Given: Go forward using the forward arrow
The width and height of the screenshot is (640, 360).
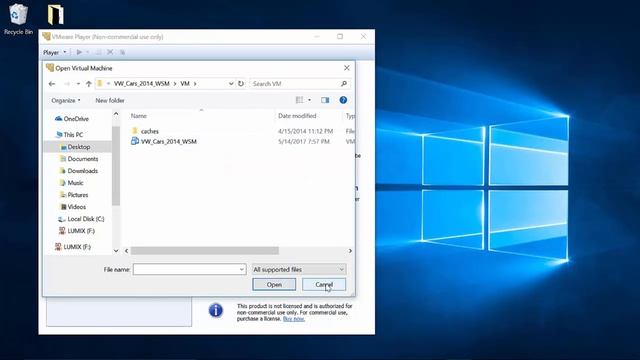Looking at the screenshot, I should tap(67, 84).
